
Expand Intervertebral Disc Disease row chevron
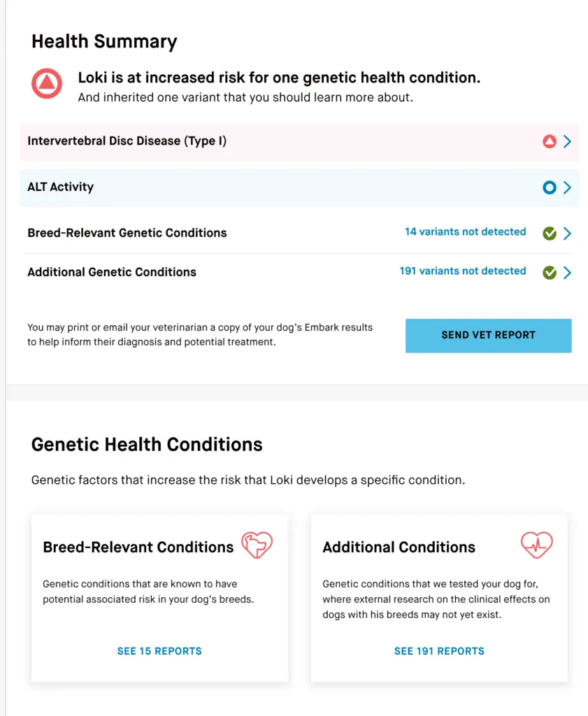[x=567, y=142]
